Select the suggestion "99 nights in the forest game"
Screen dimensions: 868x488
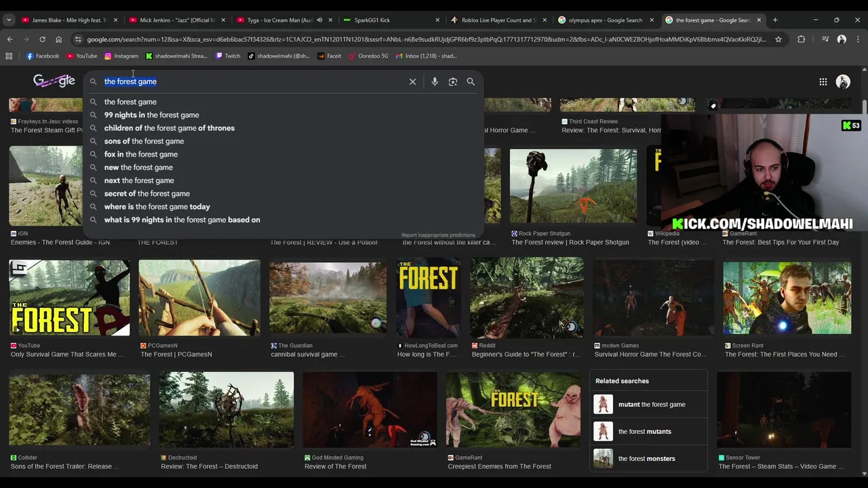click(151, 115)
